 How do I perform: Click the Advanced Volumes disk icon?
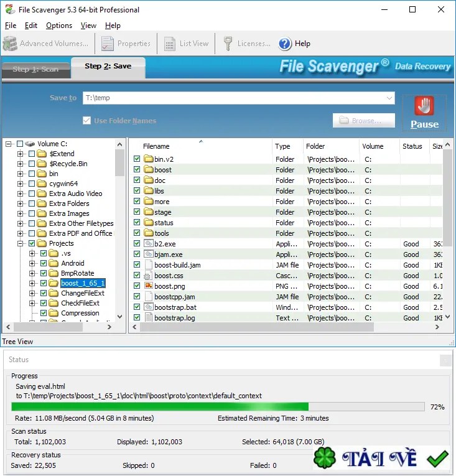click(x=10, y=44)
